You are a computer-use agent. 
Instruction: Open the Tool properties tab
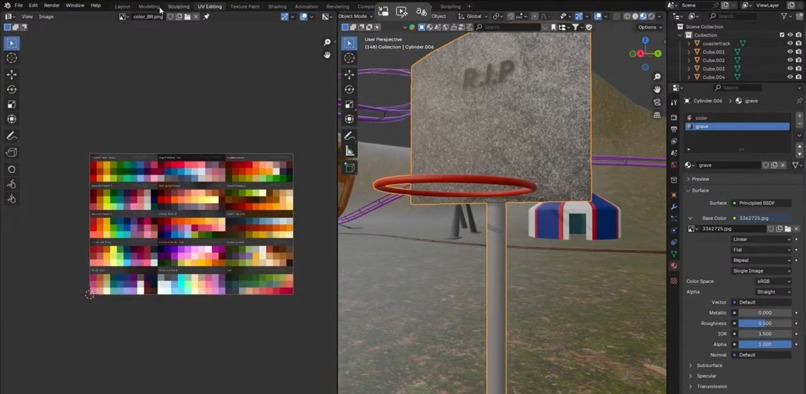pos(674,102)
